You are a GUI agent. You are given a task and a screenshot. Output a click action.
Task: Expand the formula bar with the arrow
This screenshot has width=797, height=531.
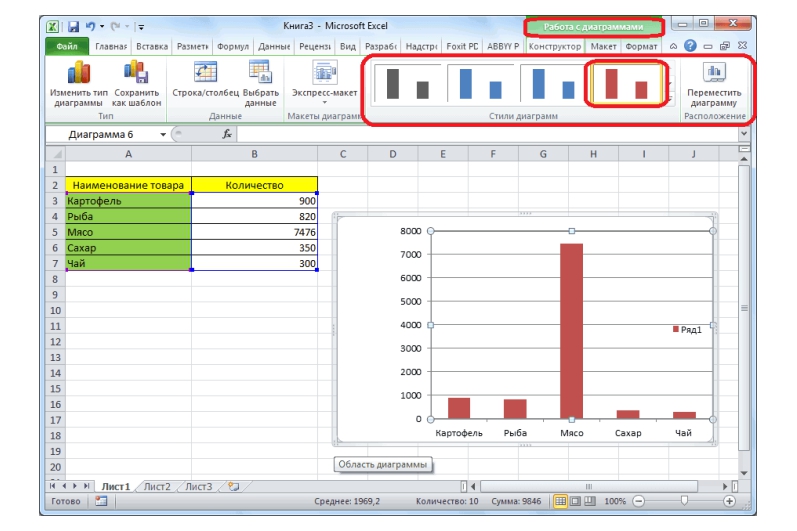pyautogui.click(x=744, y=134)
